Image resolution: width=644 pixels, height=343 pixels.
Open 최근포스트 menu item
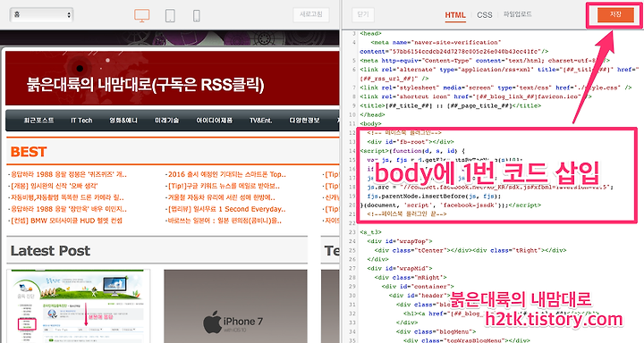tap(38, 121)
